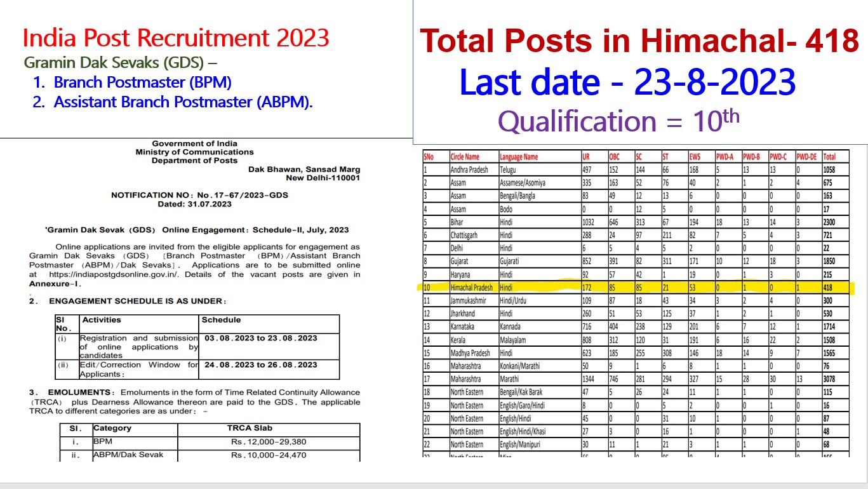Viewport: 868px width, 489px height.
Task: Click "Ministry of Communications" in the letterhead
Action: [x=194, y=152]
